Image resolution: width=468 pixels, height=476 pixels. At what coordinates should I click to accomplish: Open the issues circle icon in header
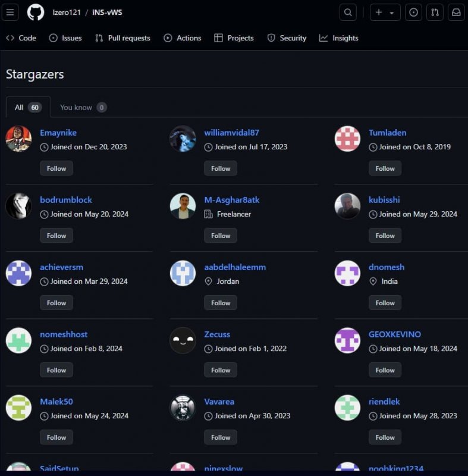tap(413, 12)
